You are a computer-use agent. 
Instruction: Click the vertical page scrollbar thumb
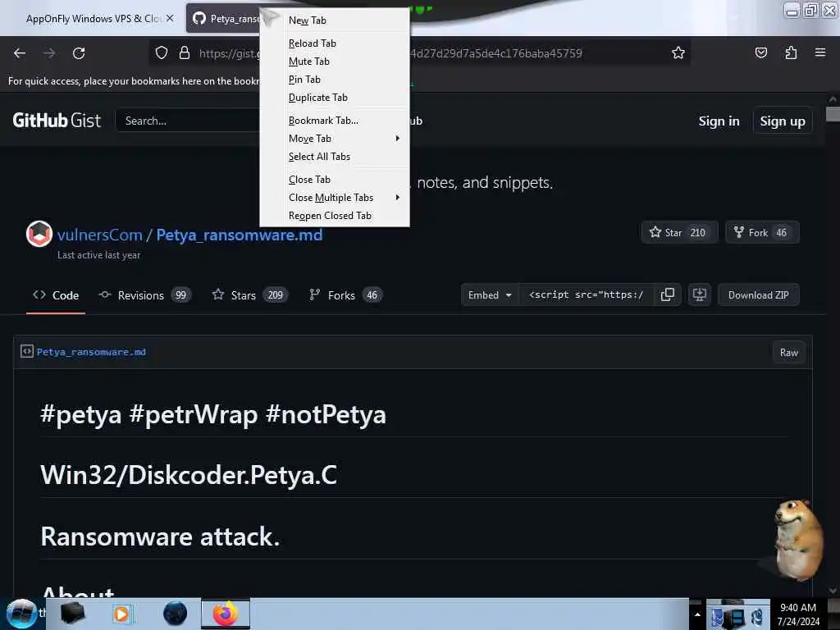click(833, 114)
